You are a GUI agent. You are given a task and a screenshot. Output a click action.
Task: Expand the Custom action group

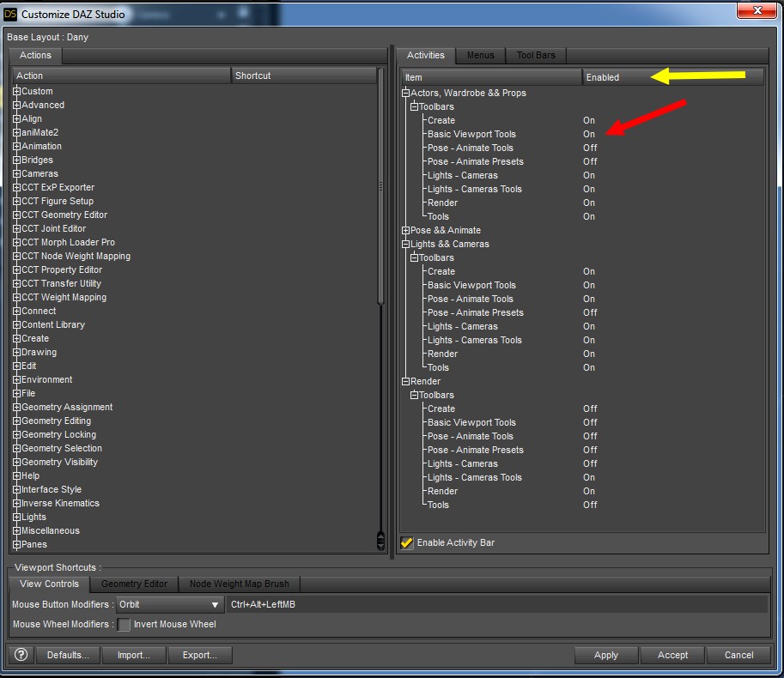16,92
